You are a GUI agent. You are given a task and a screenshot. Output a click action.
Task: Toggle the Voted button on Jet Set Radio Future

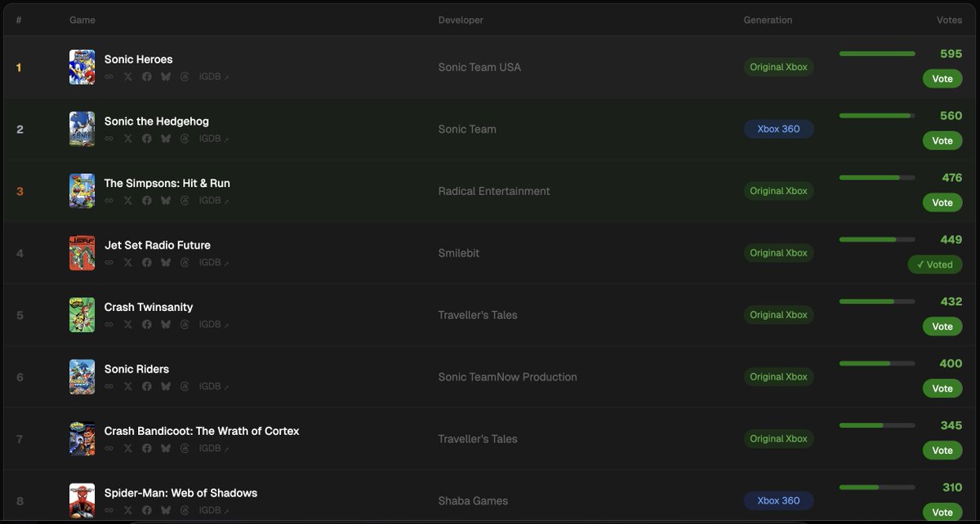pos(935,265)
